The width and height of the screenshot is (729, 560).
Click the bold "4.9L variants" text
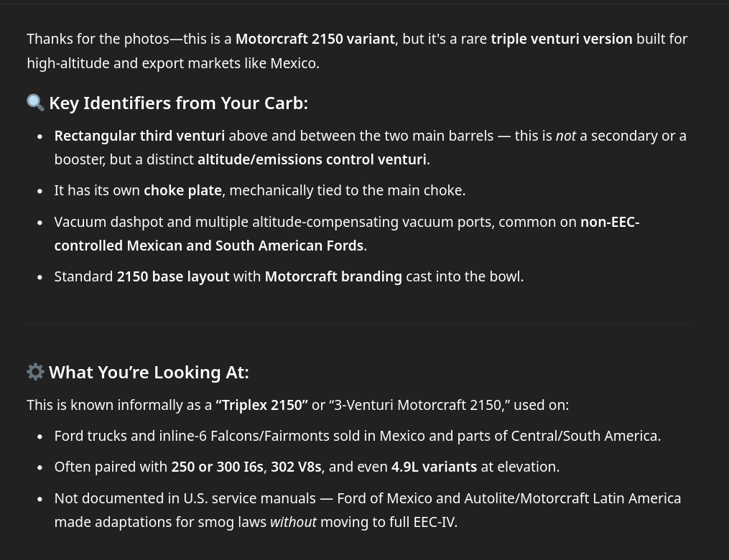[434, 467]
